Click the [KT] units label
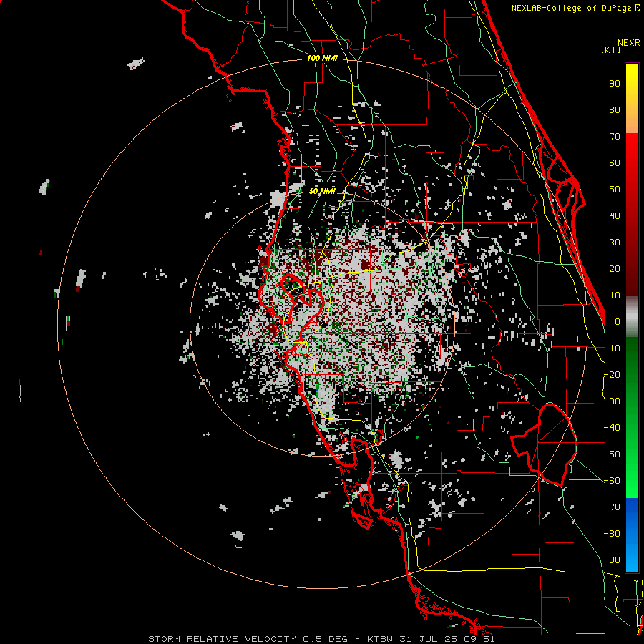 (610, 49)
